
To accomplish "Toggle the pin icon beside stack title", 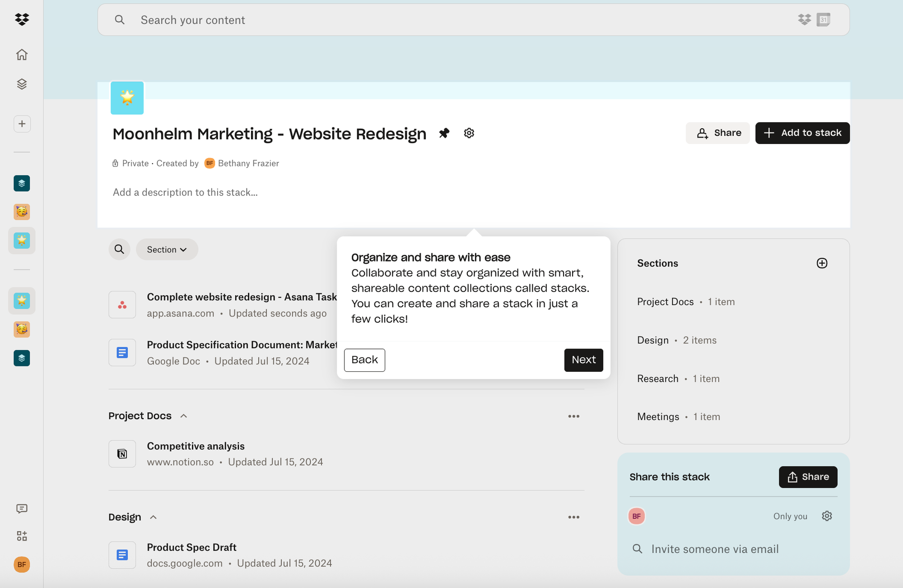I will pos(444,133).
